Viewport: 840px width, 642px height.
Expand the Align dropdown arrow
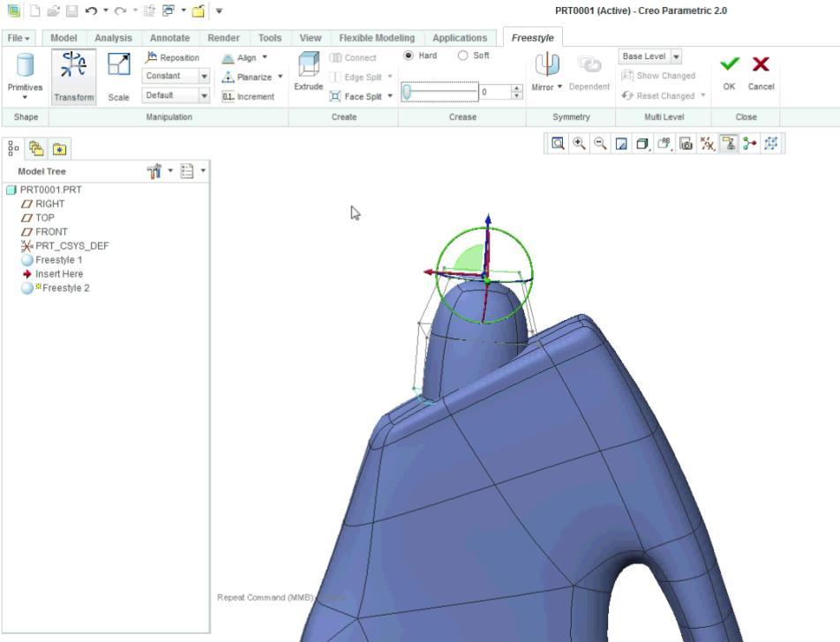[265, 56]
